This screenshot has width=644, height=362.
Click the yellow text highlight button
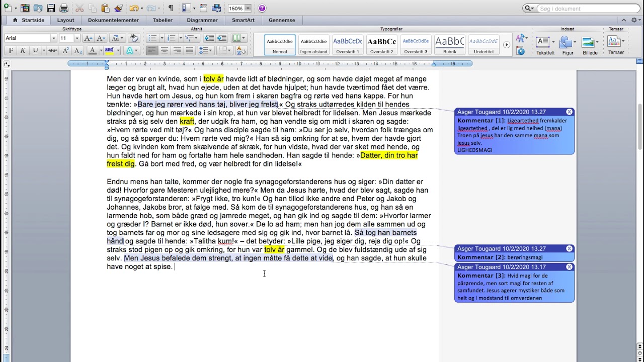coord(109,51)
